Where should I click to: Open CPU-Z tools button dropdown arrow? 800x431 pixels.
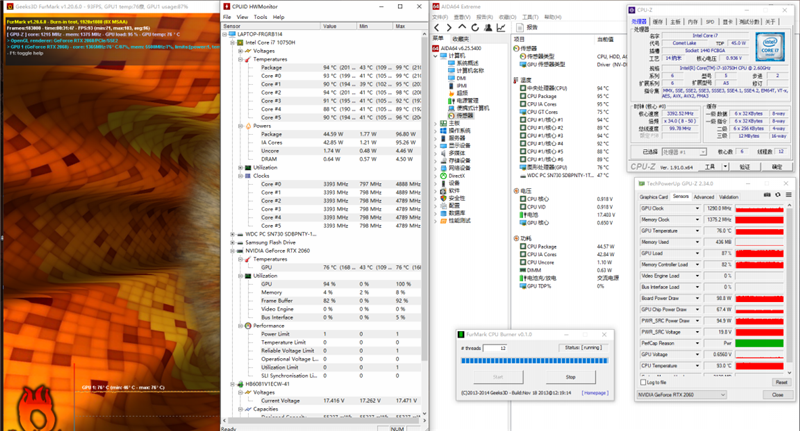click(725, 167)
